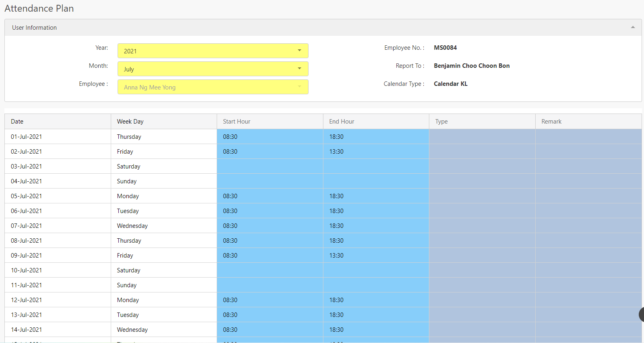The width and height of the screenshot is (644, 343).
Task: Edit End Hour for 13-Jul-2021 Tuesday
Action: pyautogui.click(x=376, y=315)
